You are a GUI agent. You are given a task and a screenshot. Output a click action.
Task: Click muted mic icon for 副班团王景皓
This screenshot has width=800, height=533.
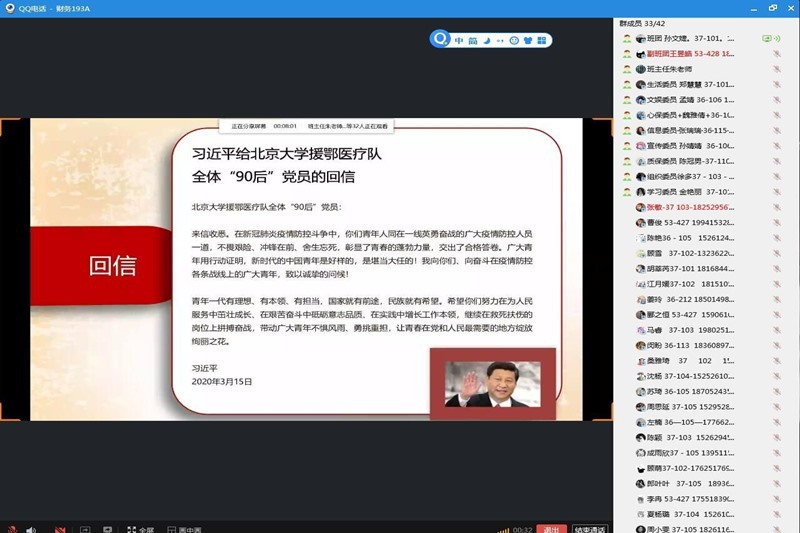[x=777, y=54]
